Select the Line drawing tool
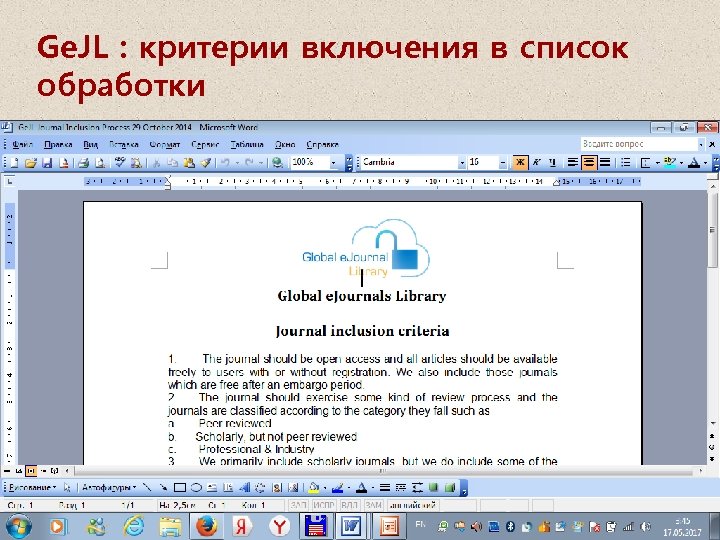Image resolution: width=720 pixels, height=540 pixels. pos(147,488)
